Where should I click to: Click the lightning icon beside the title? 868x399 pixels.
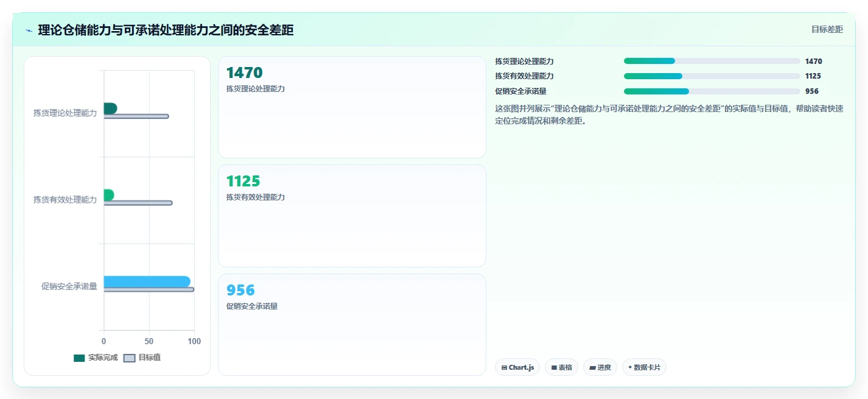click(29, 30)
